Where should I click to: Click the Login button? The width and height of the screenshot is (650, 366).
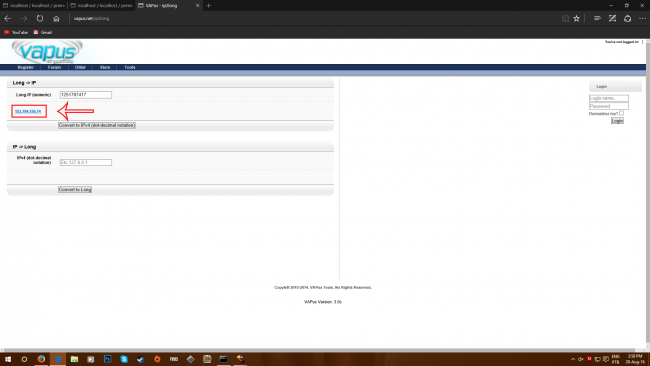[x=617, y=121]
